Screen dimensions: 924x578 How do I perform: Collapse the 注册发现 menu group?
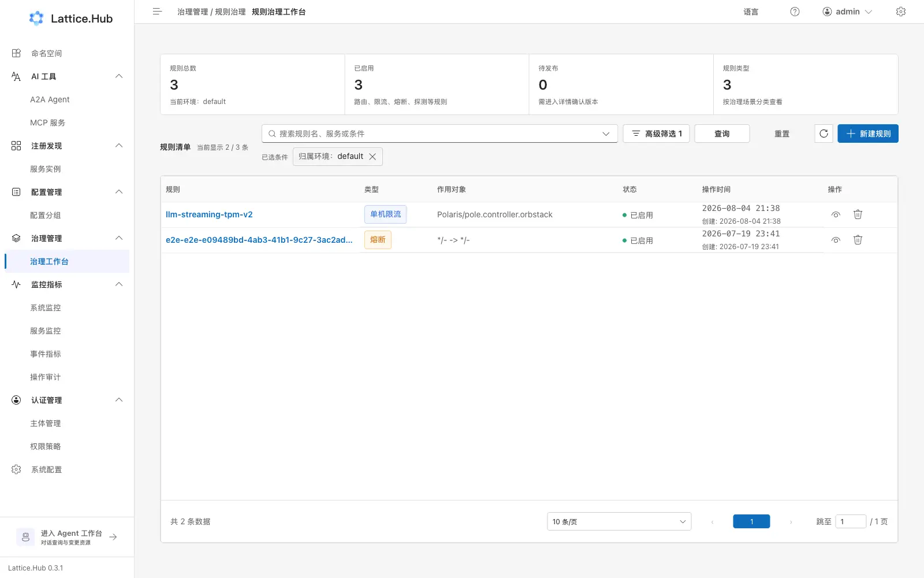pyautogui.click(x=119, y=146)
